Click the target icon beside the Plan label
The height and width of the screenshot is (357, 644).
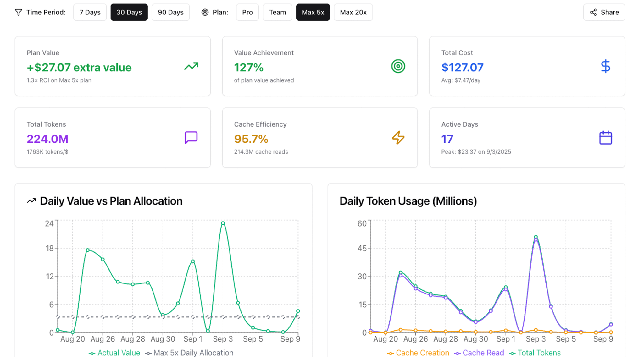(x=205, y=12)
